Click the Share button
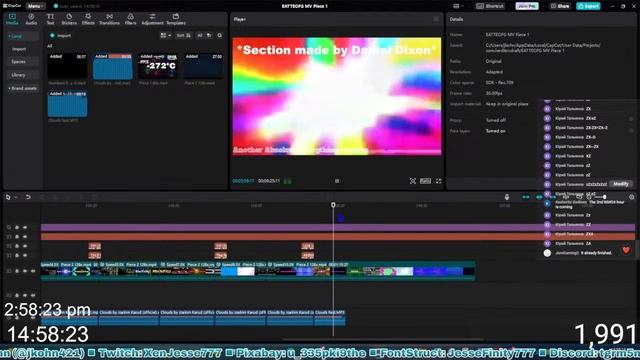 pos(560,6)
